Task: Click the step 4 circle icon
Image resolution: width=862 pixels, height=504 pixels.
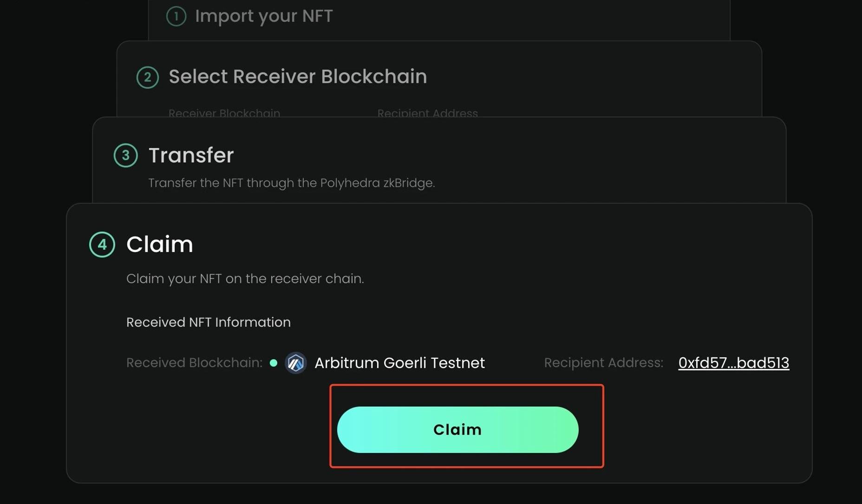Action: coord(102,245)
